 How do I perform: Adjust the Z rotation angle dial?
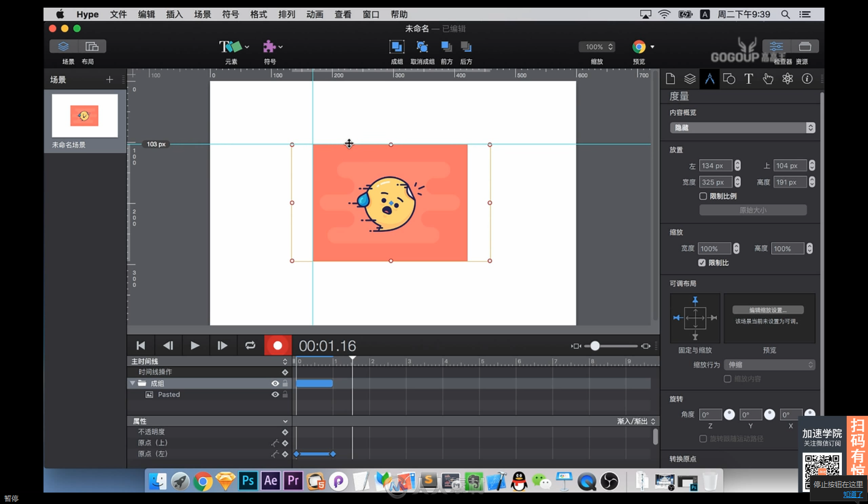coord(729,414)
